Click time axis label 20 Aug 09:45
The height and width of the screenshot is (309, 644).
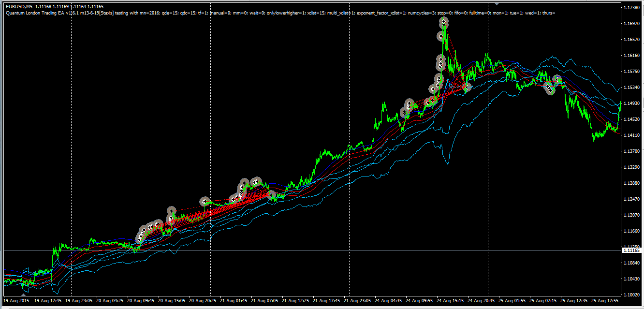[x=142, y=300]
